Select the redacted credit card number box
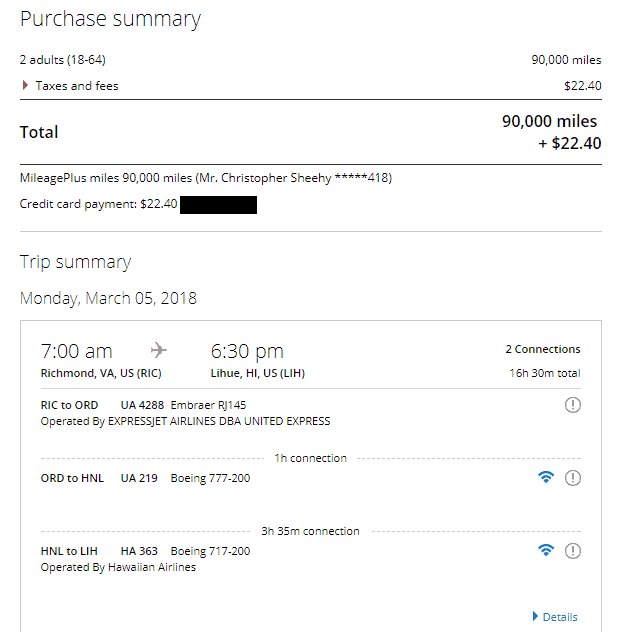 point(218,205)
